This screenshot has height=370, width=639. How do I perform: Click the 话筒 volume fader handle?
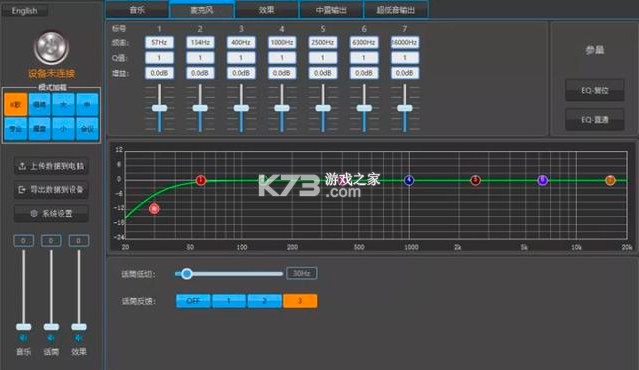click(51, 327)
